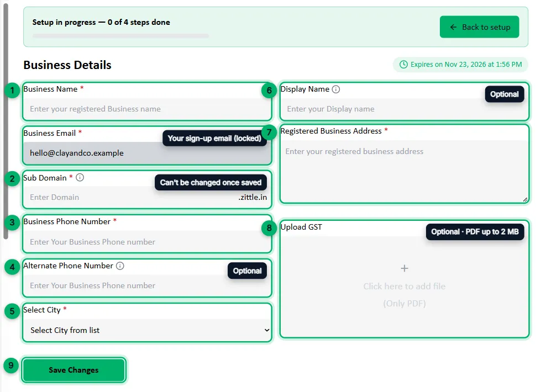Click the info icon next to Display Name
This screenshot has width=536, height=392.
click(336, 89)
